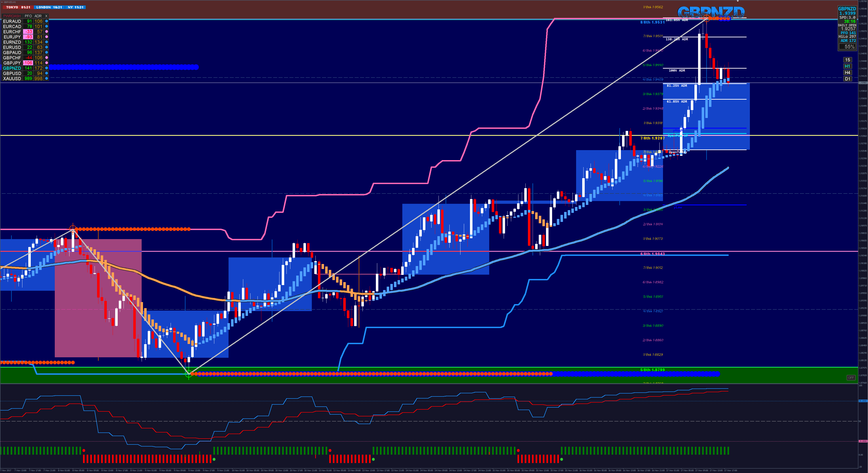Toggle the OFF button at lower right
The image size is (868, 473).
click(x=851, y=378)
